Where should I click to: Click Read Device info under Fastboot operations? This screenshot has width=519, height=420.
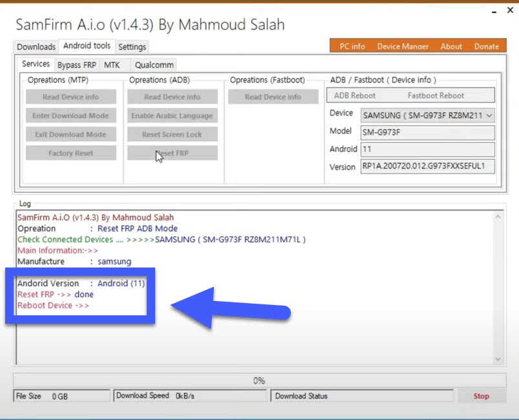pos(273,97)
